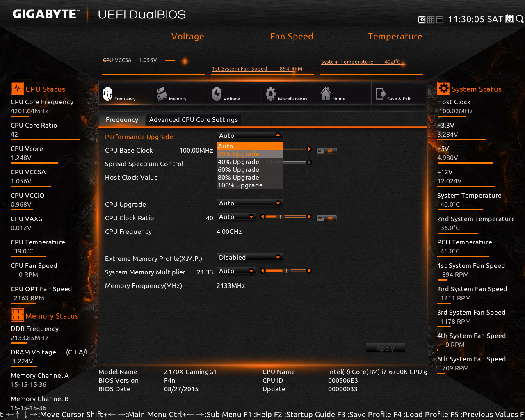Open the Extreme Memory Profile dropdown
Screen dimensions: 525x420
click(250, 257)
